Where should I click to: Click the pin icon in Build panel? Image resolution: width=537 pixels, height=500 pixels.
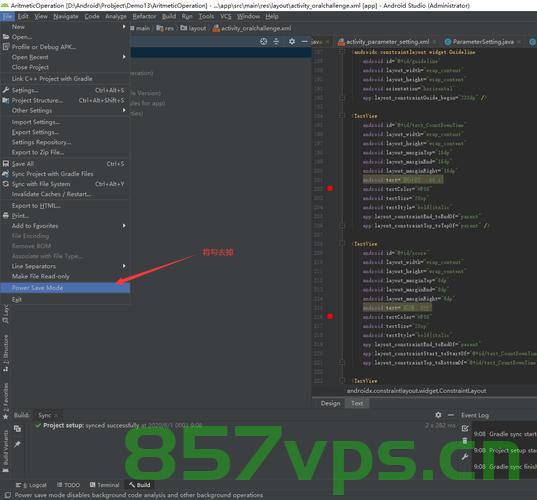[x=17, y=444]
